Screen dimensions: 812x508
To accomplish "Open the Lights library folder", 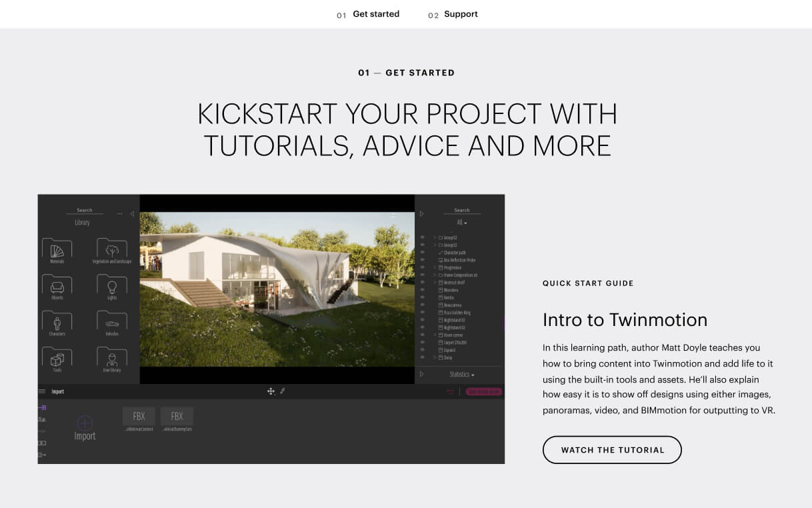I will click(x=112, y=285).
